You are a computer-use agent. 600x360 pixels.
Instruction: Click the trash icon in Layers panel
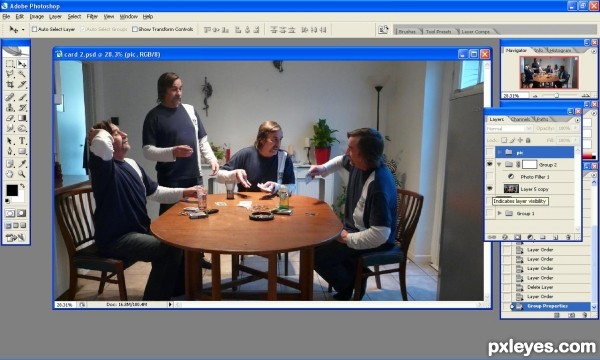click(x=568, y=238)
